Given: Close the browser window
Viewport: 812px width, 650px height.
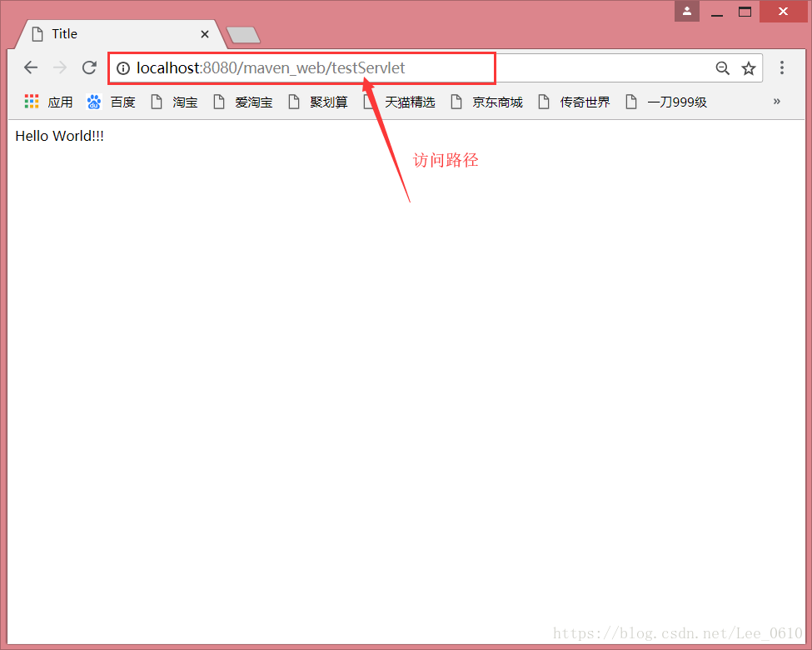Looking at the screenshot, I should click(x=783, y=11).
